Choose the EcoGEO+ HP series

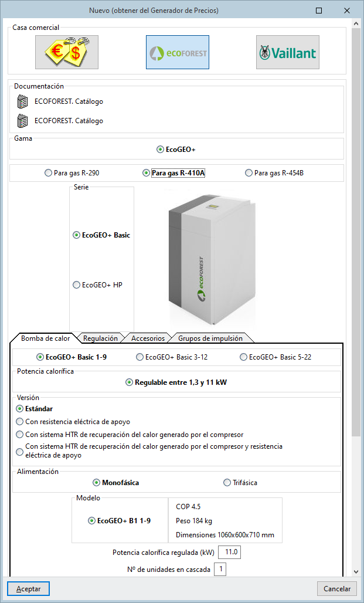98,285
